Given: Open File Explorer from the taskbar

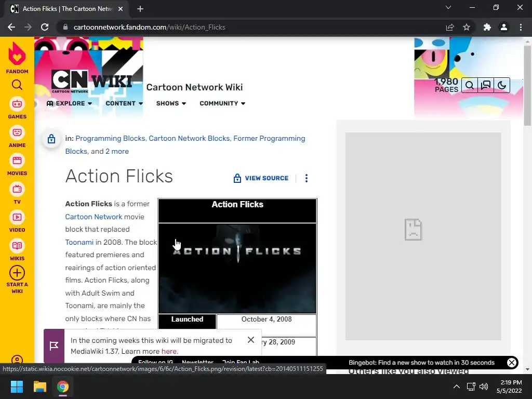Looking at the screenshot, I should pyautogui.click(x=39, y=387).
